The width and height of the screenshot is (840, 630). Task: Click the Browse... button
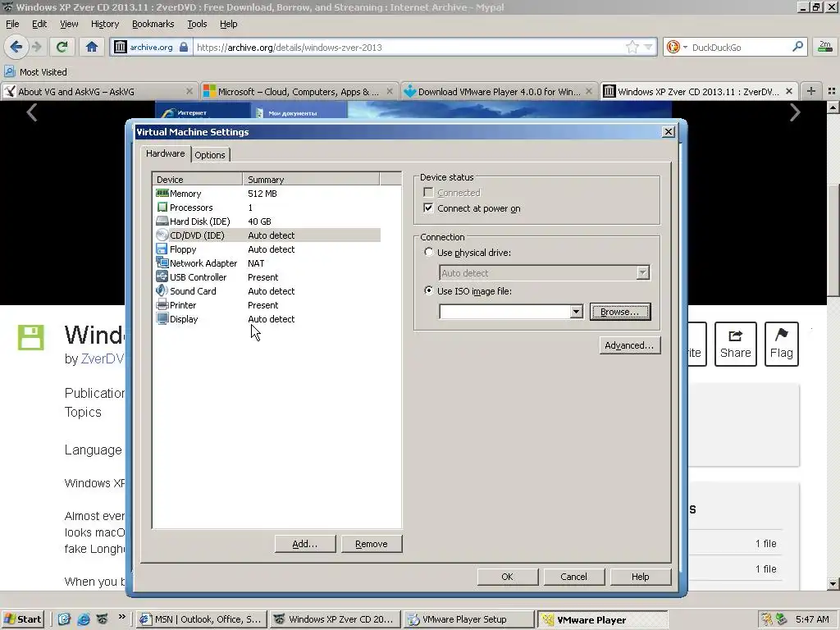pos(620,311)
